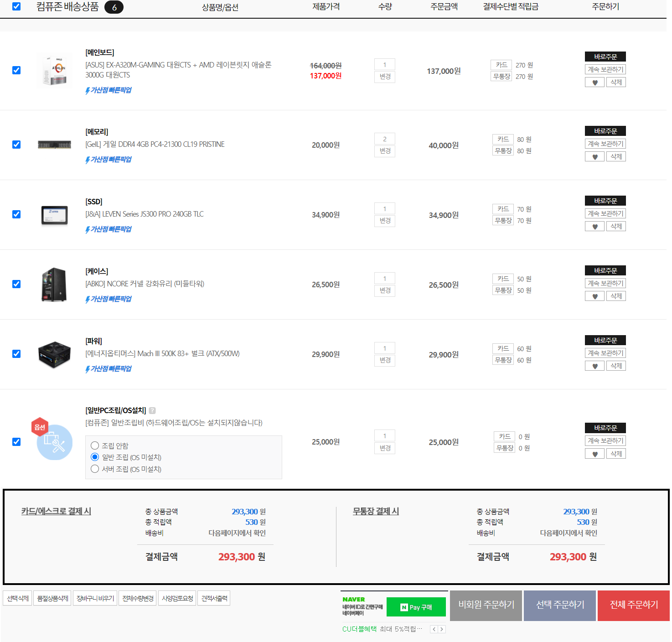The height and width of the screenshot is (642, 672).
Task: Click 계속 보관하기 for the GeIL memory
Action: (x=605, y=144)
